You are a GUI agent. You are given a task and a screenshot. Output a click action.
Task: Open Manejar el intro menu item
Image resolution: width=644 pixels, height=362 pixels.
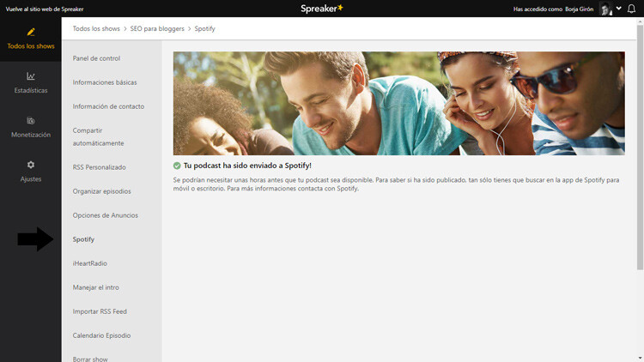(95, 287)
